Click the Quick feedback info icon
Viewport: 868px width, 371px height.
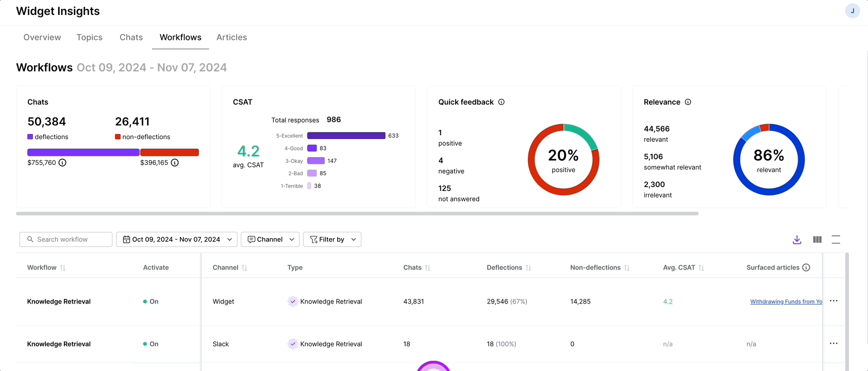tap(501, 102)
